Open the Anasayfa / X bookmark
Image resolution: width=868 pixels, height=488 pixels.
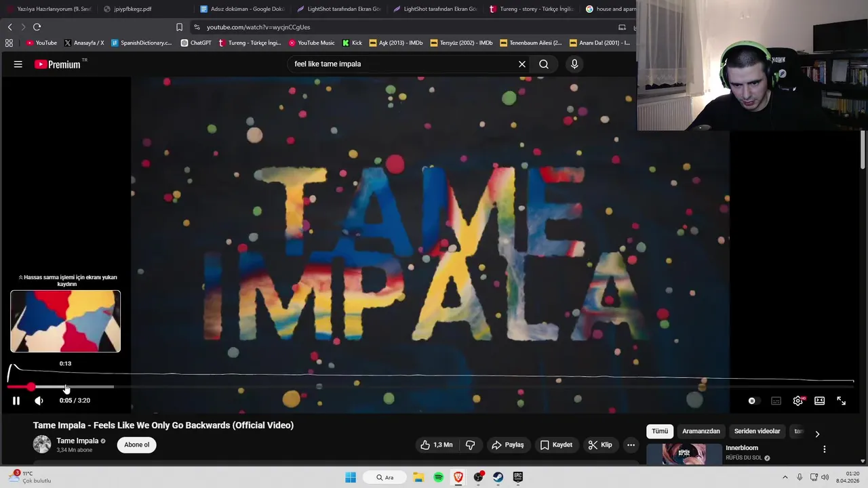[84, 43]
